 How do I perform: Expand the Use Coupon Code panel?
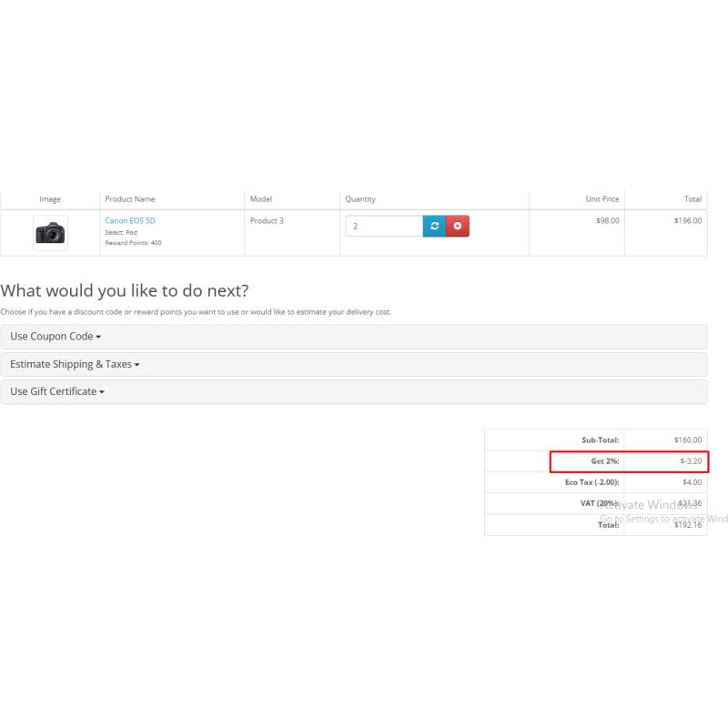tap(55, 337)
